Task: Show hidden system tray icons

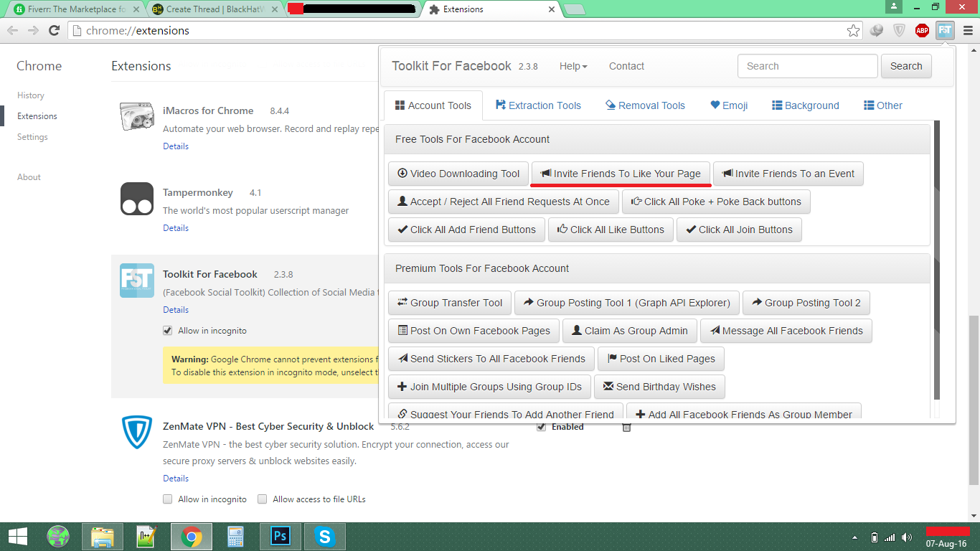Action: tap(854, 537)
